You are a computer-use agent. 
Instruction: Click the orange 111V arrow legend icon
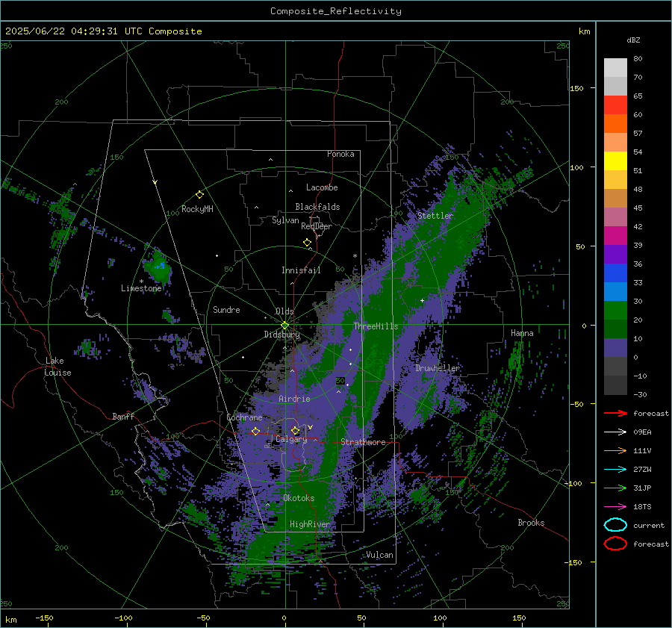click(615, 450)
